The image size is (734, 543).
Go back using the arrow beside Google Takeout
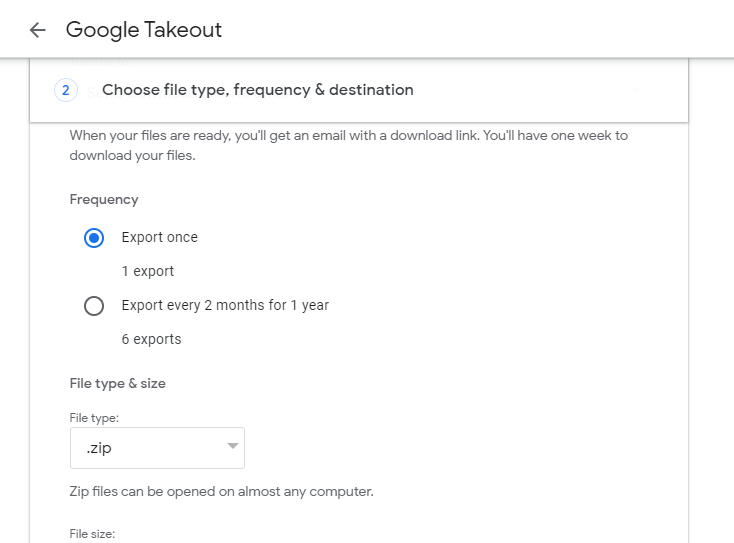(x=37, y=30)
